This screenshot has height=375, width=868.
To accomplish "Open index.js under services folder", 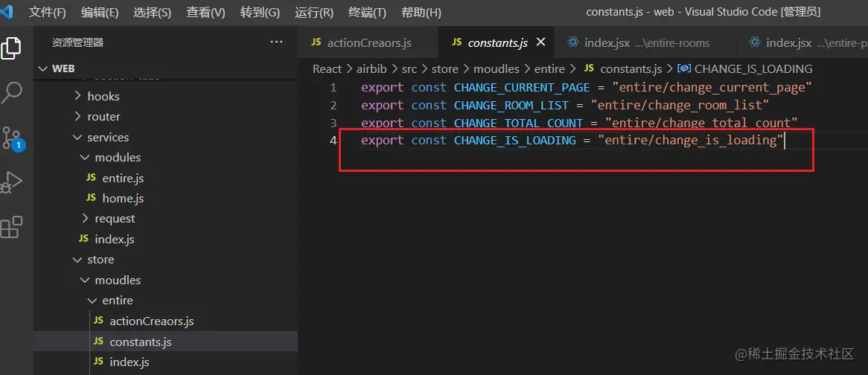I will point(165,239).
